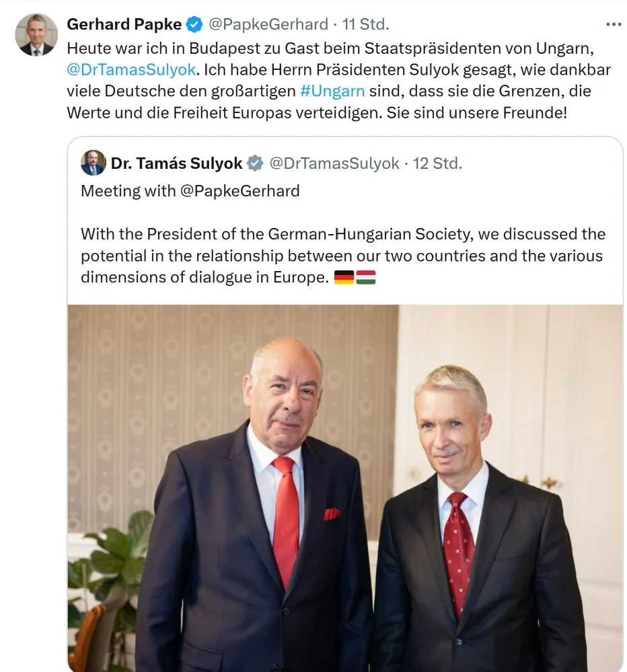
Task: Click the main tweet text about Budapest visit
Action: [x=338, y=80]
